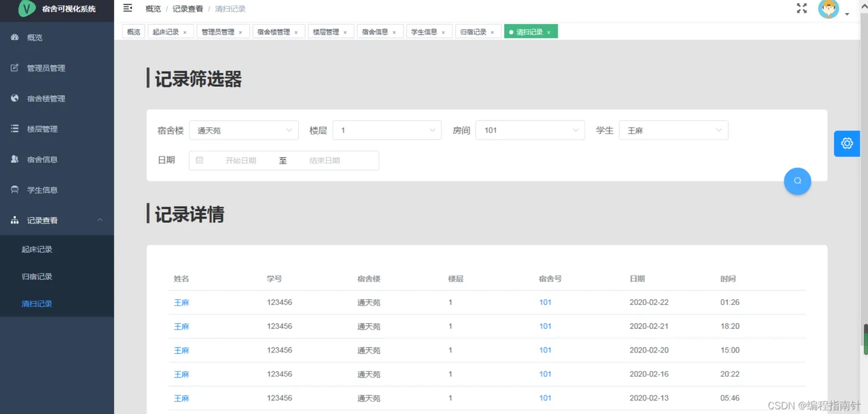
Task: Click the calendar icon in date field
Action: coord(200,160)
